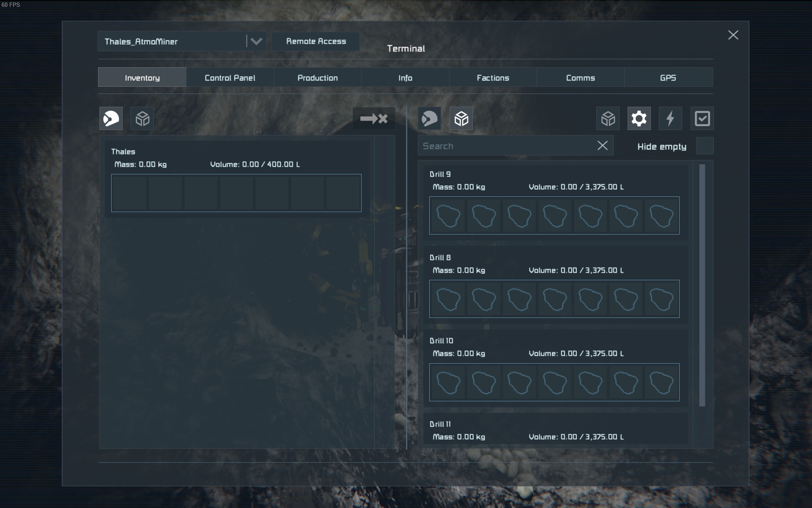
Task: Go to the GPS tab
Action: coord(668,78)
